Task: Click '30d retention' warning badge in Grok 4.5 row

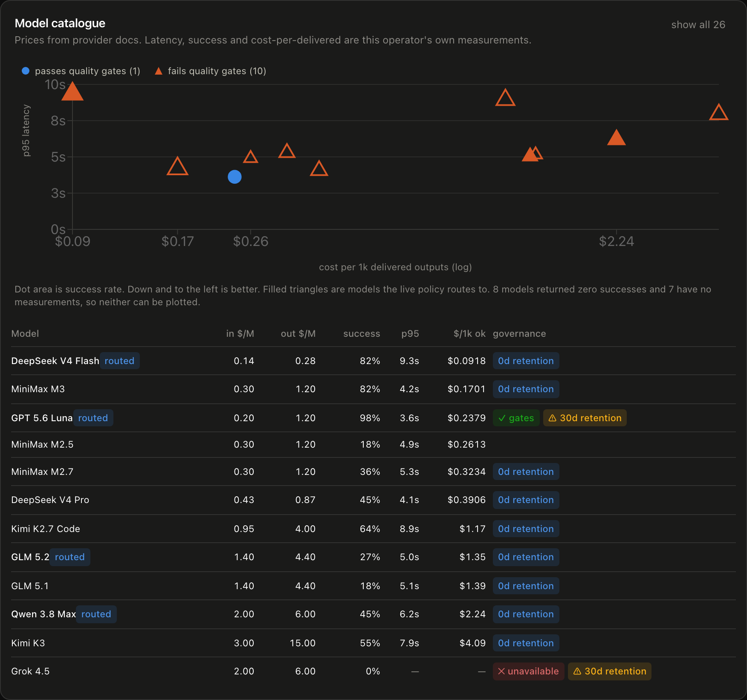Action: (610, 671)
